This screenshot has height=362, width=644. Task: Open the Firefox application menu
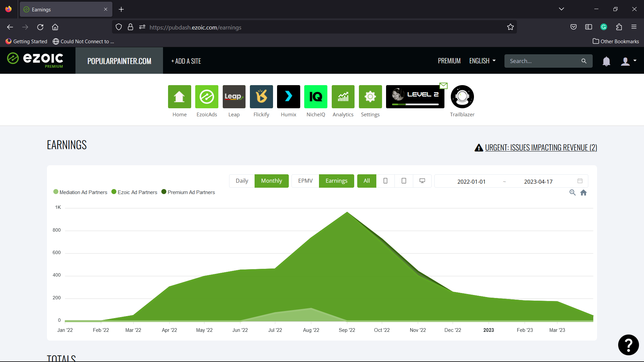coord(634,27)
